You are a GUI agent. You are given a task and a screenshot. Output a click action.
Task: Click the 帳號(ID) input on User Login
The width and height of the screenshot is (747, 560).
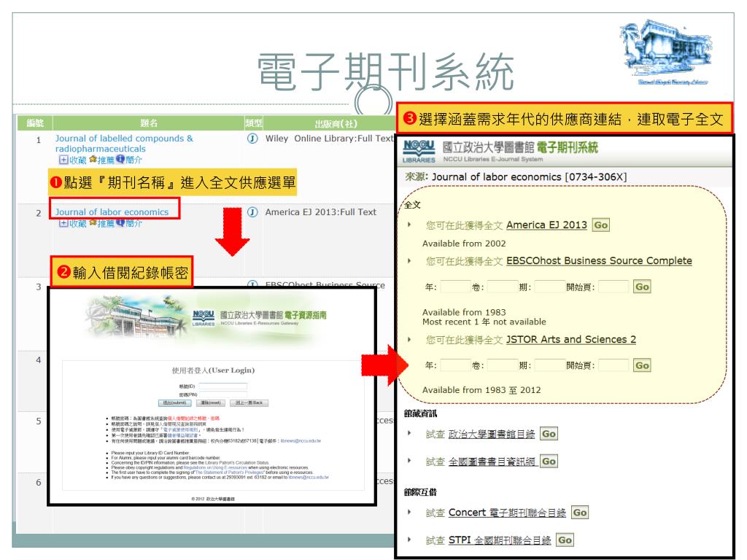point(222,386)
